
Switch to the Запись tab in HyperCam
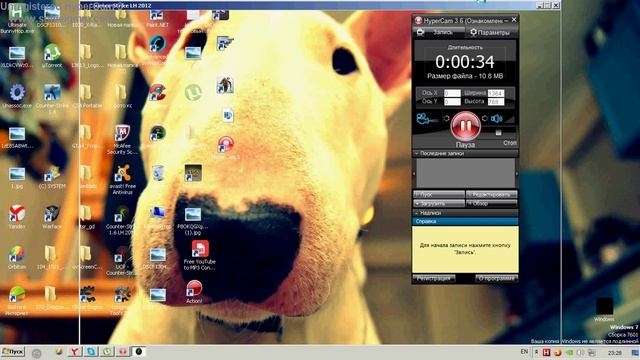click(439, 32)
